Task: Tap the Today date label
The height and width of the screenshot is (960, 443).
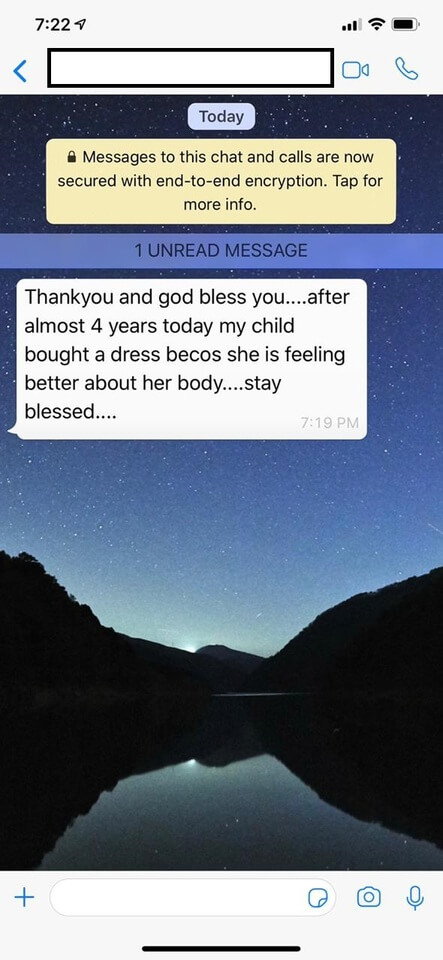Action: pyautogui.click(x=221, y=116)
